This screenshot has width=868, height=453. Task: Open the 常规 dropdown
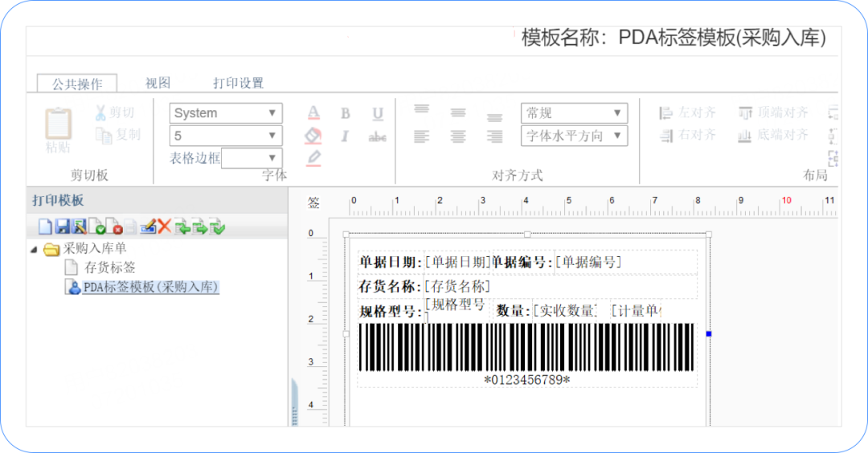point(574,112)
